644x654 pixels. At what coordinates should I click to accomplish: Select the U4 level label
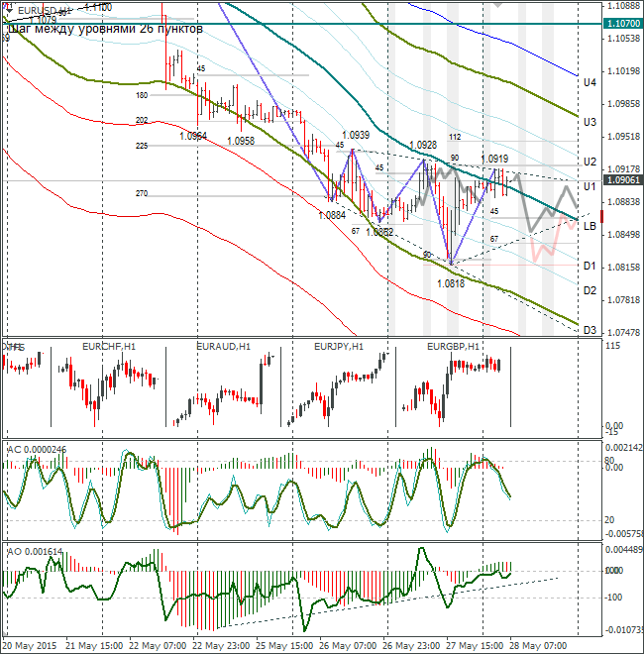pos(590,82)
